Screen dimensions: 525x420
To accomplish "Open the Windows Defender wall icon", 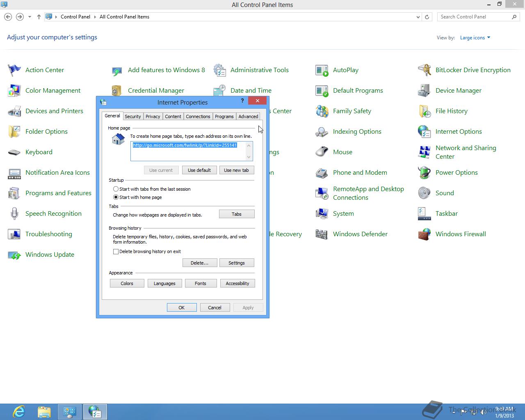I will tap(322, 234).
